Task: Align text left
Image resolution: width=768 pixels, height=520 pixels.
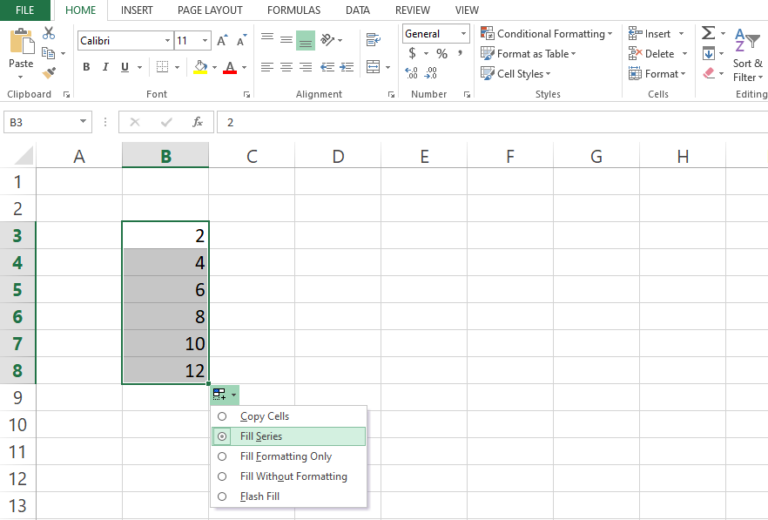Action: tap(267, 67)
